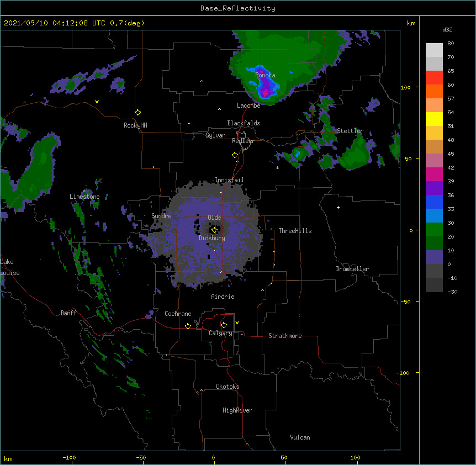Viewport: 476px width, 465px height.
Task: Click the -100 tick label on the bottom axis
Action: click(x=69, y=458)
